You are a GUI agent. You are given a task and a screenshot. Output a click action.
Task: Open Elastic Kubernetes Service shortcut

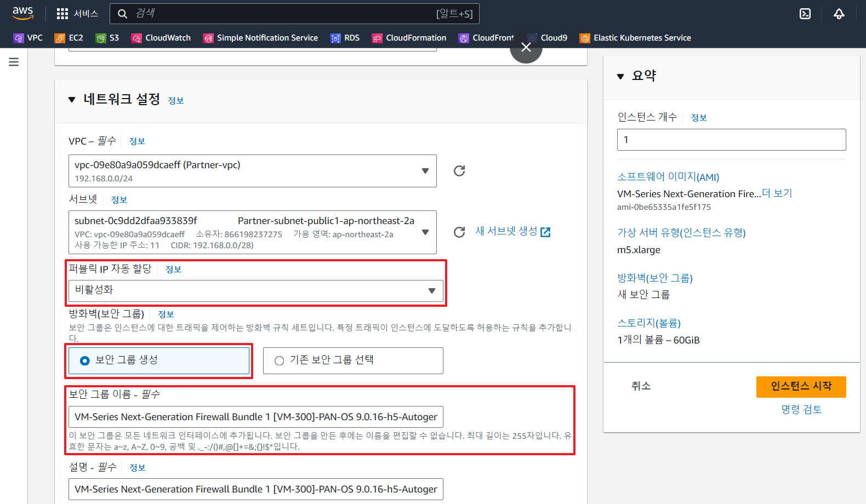[635, 38]
